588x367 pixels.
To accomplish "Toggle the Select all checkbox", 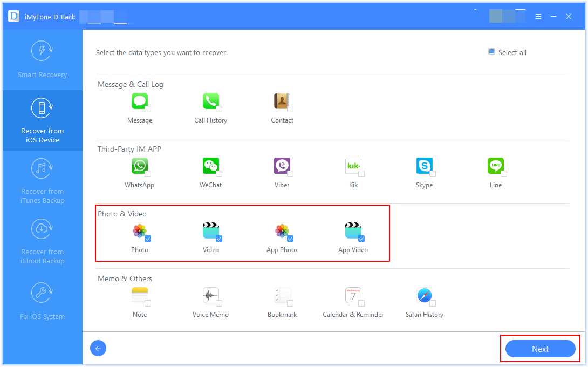I will point(491,52).
